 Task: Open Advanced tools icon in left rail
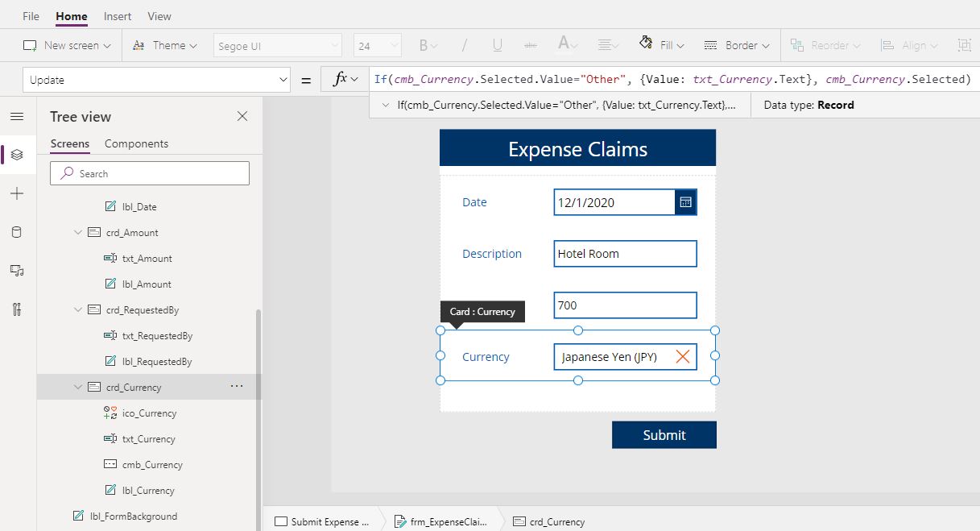click(x=17, y=309)
